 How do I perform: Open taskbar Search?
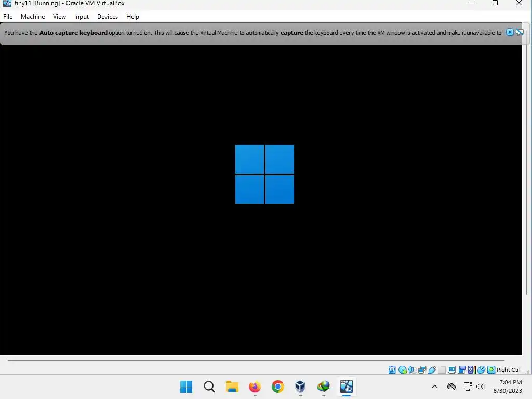coord(209,387)
